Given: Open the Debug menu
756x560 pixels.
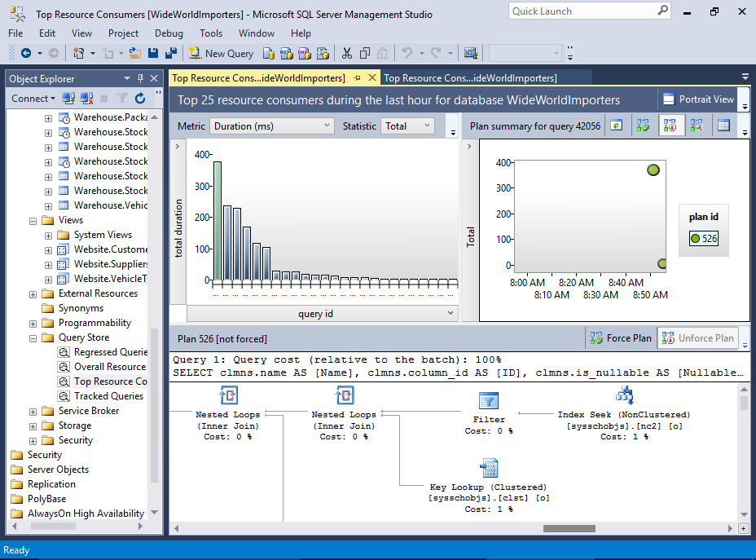Looking at the screenshot, I should click(x=168, y=33).
